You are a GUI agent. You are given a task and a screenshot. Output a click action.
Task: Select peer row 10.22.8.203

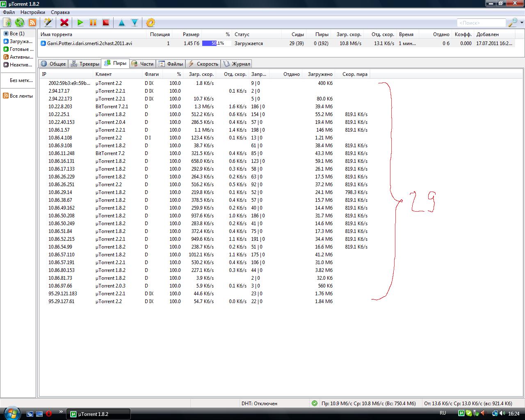point(205,107)
